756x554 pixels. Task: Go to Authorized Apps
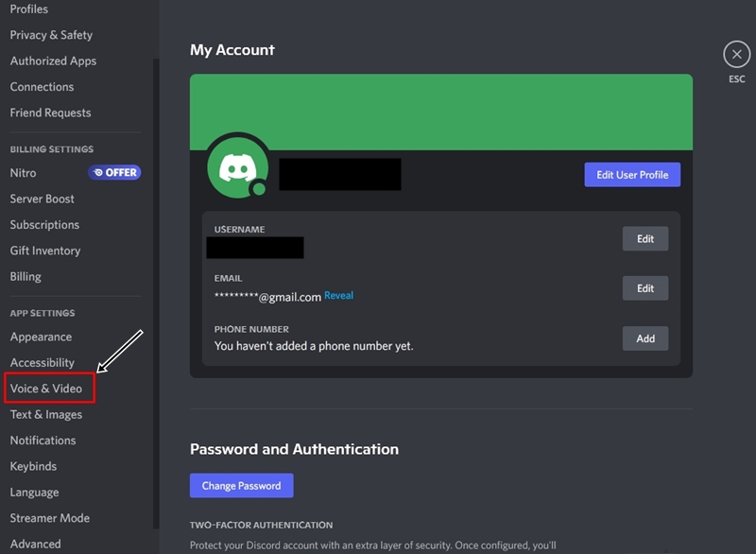(x=53, y=61)
